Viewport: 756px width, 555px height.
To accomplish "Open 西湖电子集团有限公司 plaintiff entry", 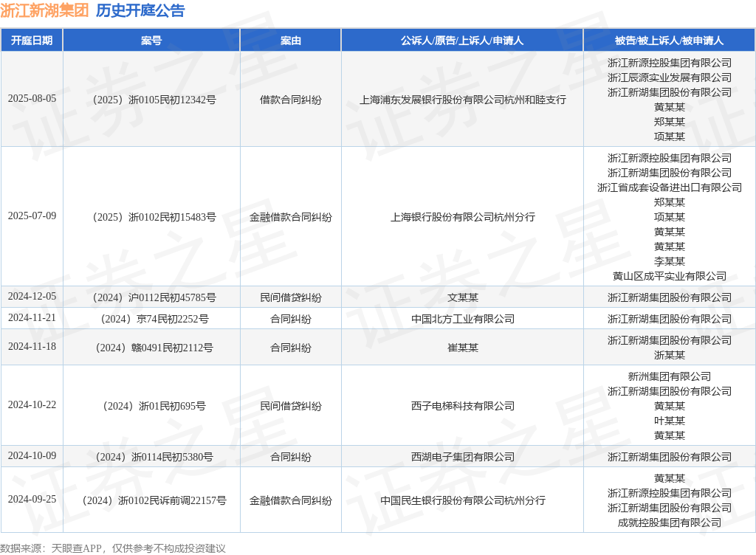I will 462,457.
